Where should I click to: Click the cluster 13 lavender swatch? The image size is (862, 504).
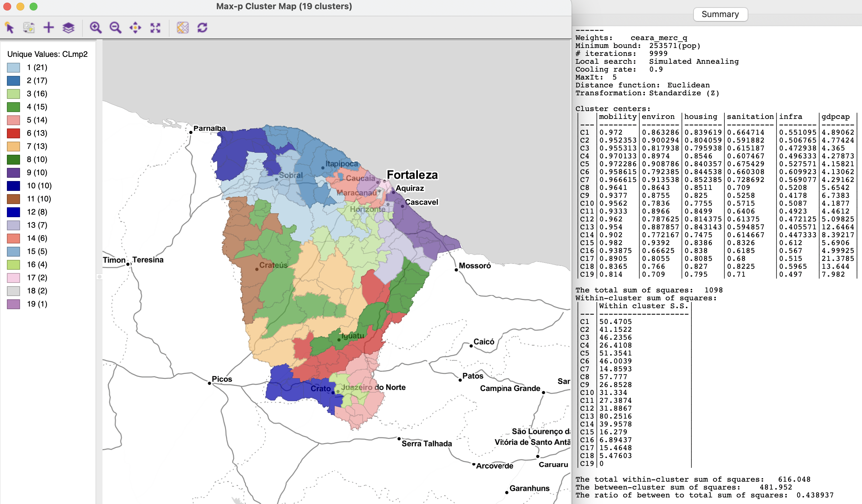pos(13,225)
